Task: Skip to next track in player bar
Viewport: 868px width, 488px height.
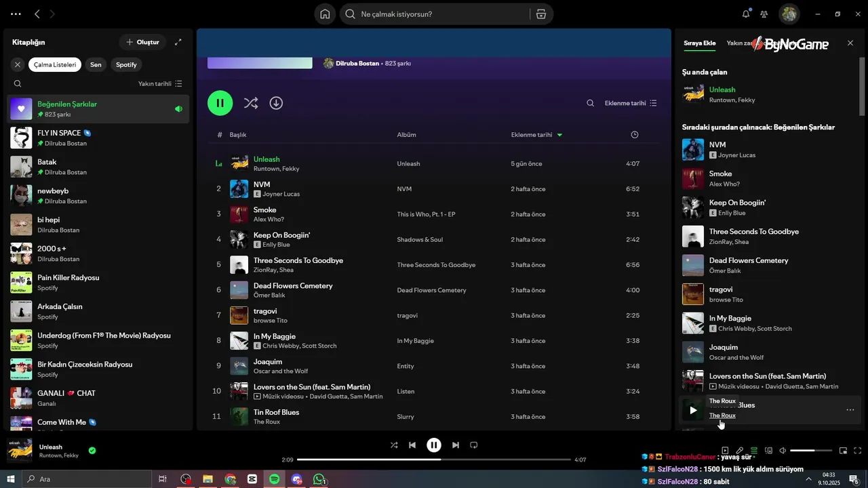Action: (x=456, y=445)
